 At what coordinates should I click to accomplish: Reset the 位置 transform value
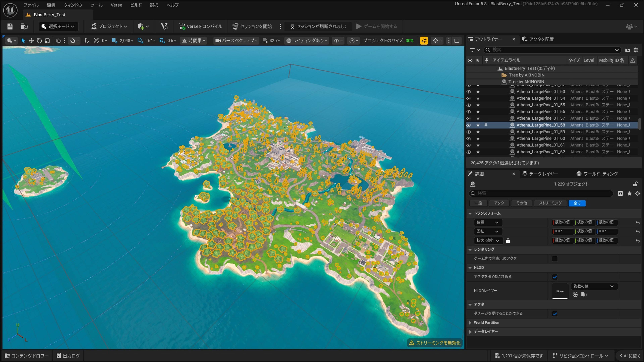pos(638,222)
